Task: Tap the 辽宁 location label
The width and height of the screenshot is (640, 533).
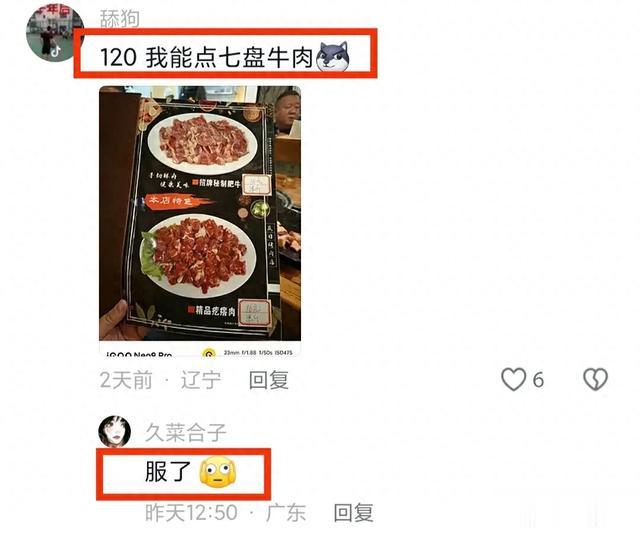Action: coord(201,380)
